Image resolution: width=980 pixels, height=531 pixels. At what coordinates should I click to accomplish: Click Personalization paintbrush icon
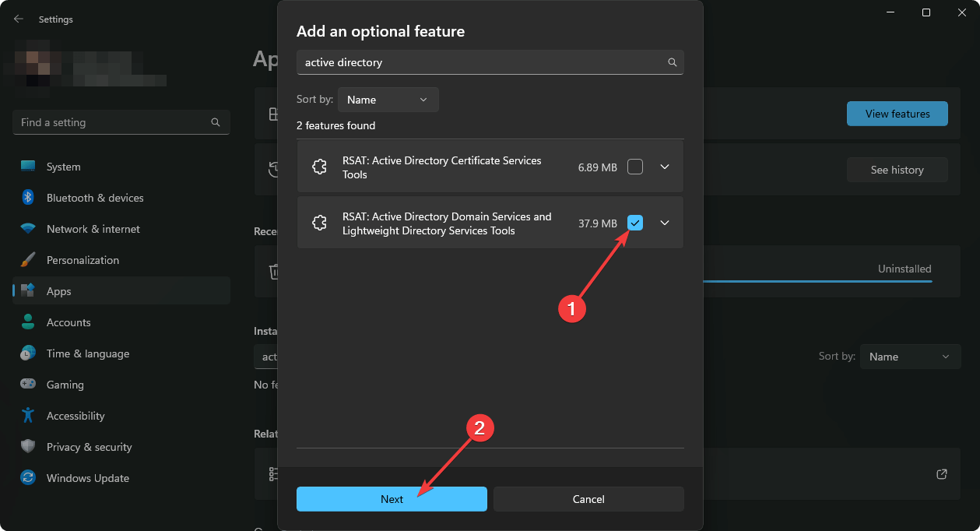pyautogui.click(x=28, y=260)
